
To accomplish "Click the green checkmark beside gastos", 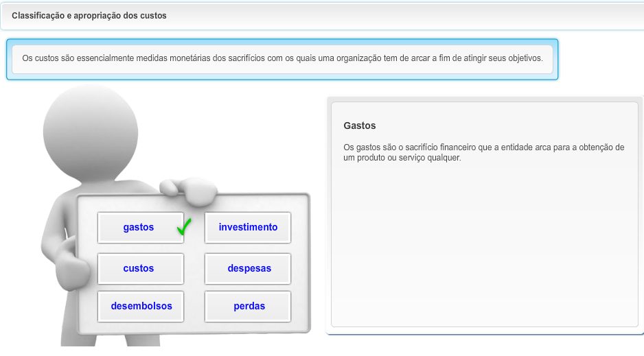I will [x=183, y=227].
